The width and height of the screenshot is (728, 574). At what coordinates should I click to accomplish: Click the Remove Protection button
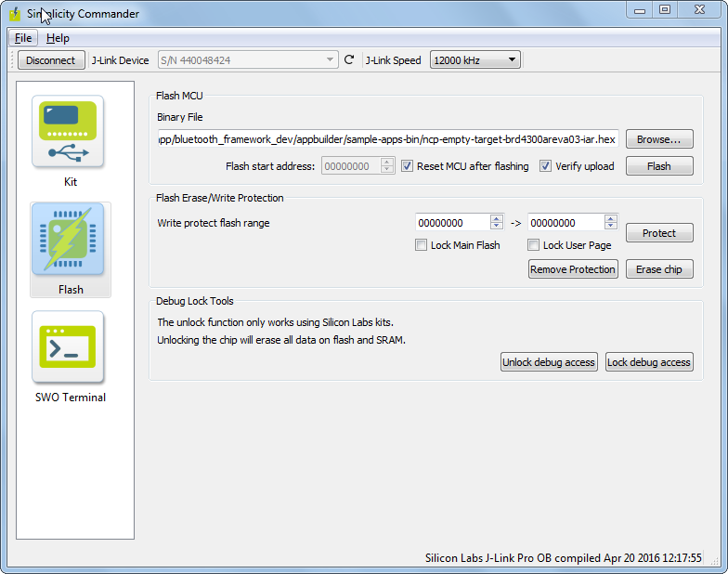(x=573, y=269)
